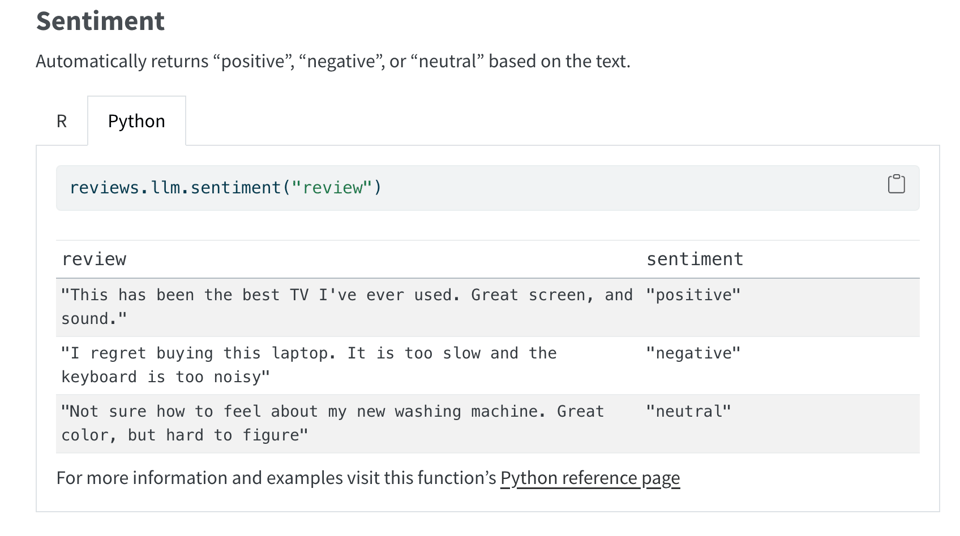Click the 'sentiment' column header
Viewport: 960px width, 536px height.
pos(694,259)
